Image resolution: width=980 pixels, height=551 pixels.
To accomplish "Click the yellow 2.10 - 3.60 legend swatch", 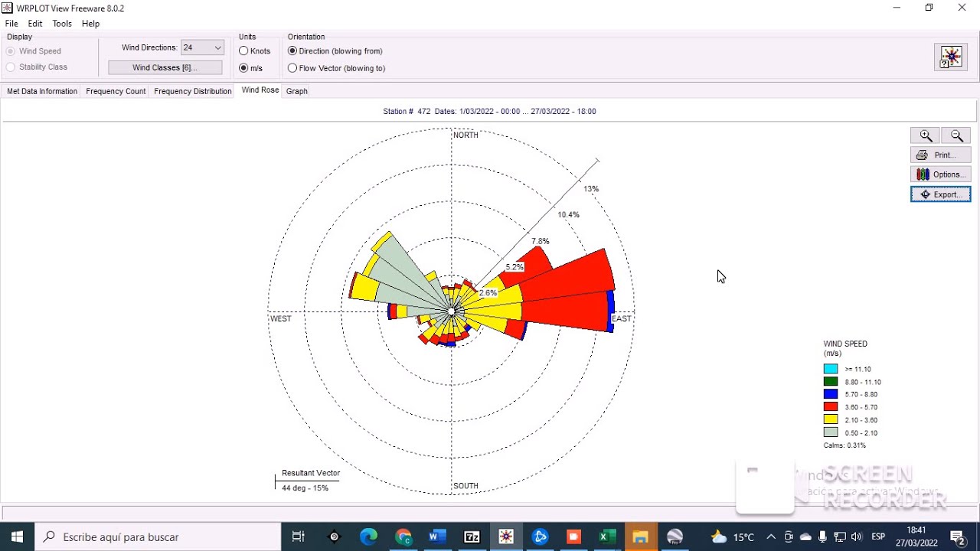I will 831,419.
